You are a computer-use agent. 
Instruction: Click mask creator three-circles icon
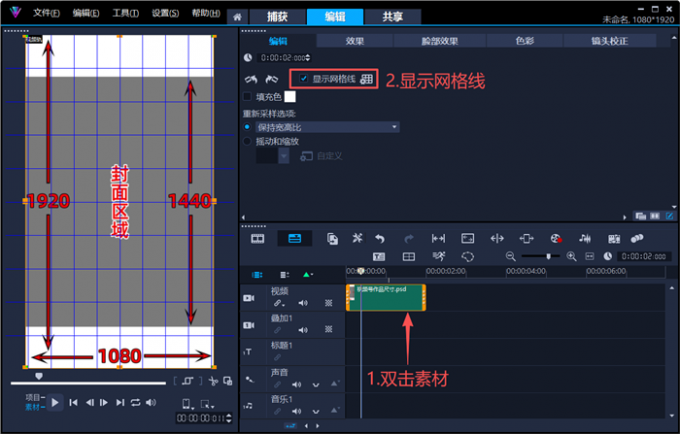(x=637, y=238)
